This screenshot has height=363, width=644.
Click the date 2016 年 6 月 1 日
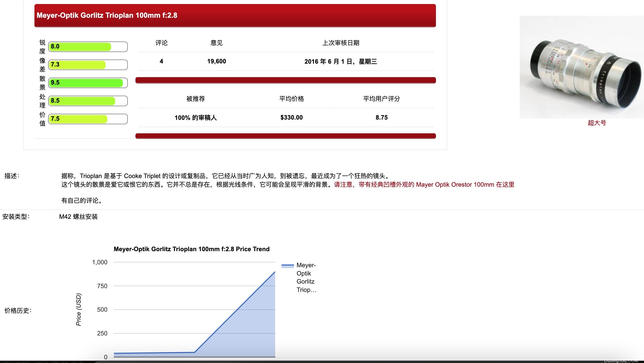(341, 62)
